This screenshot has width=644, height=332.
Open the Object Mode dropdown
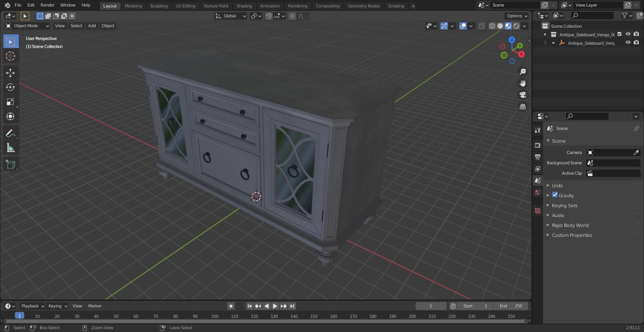[x=27, y=26]
